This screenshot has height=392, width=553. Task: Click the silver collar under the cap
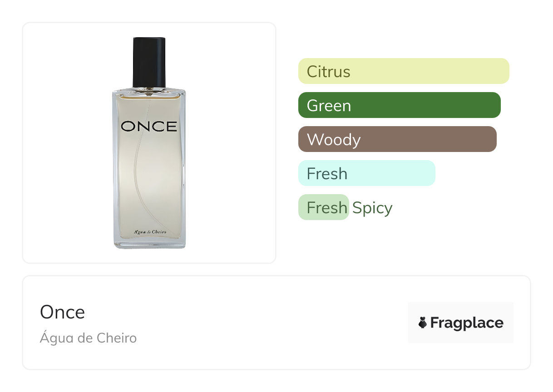pyautogui.click(x=149, y=88)
